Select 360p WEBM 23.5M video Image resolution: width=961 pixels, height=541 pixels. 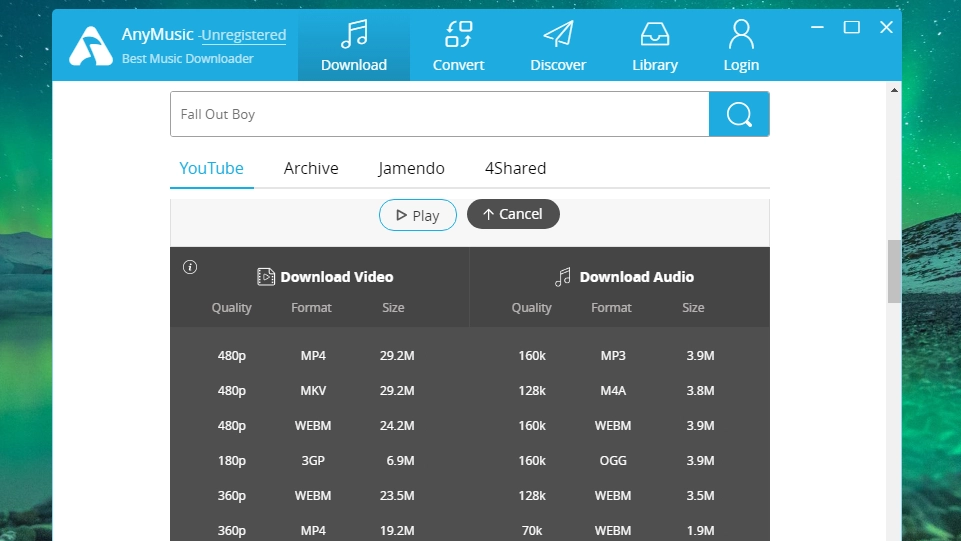pos(316,495)
